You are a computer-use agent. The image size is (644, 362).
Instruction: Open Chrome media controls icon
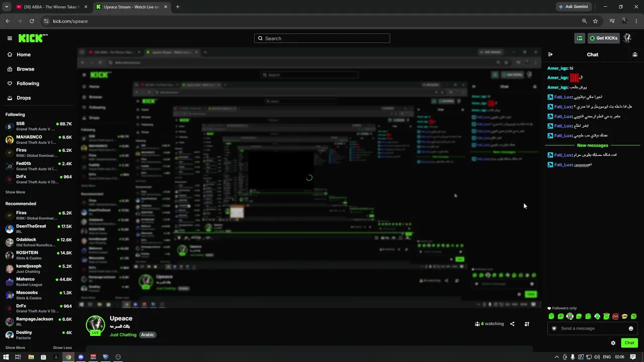click(612, 21)
